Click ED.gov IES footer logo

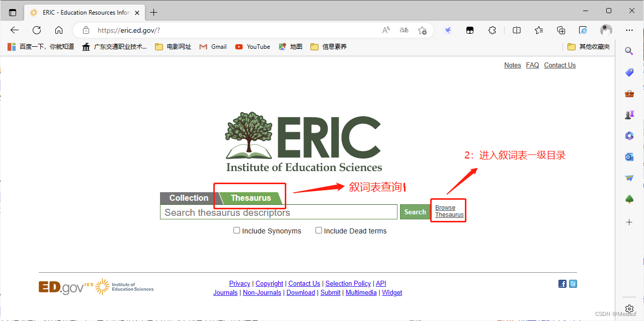(x=96, y=287)
